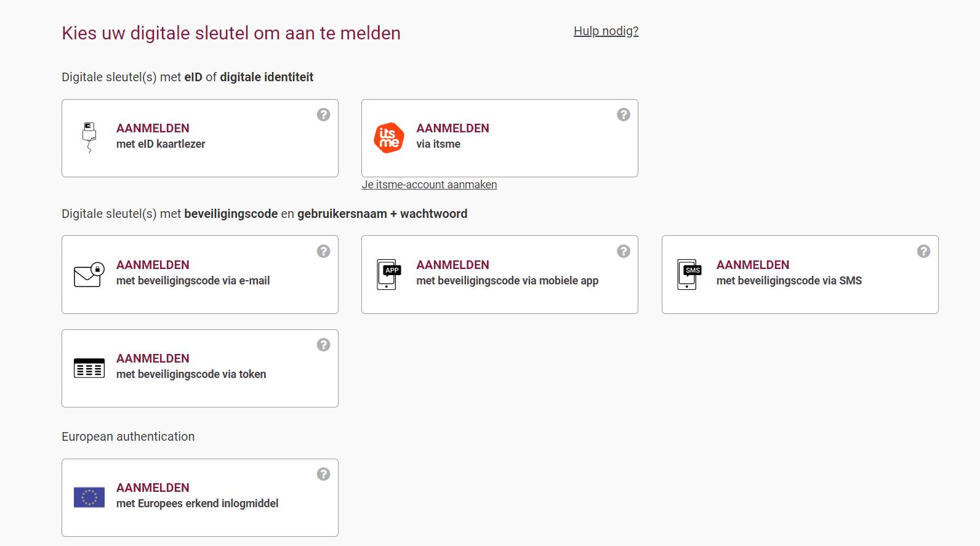Click the orange itsme logo
980x546 pixels.
[389, 138]
